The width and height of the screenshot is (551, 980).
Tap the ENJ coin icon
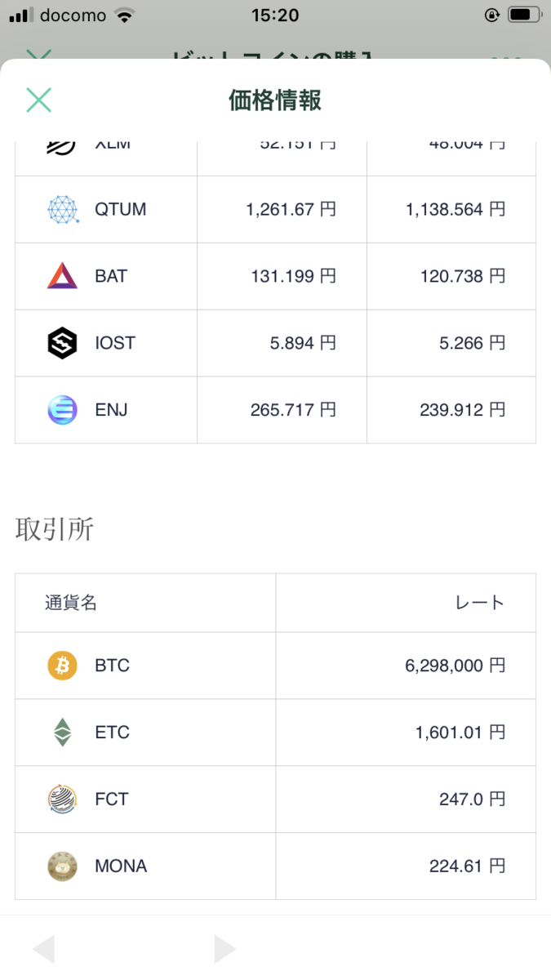pos(63,410)
